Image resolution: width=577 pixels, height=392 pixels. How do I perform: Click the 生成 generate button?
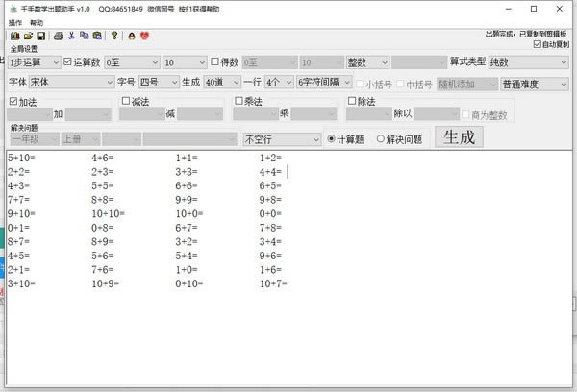tap(458, 136)
